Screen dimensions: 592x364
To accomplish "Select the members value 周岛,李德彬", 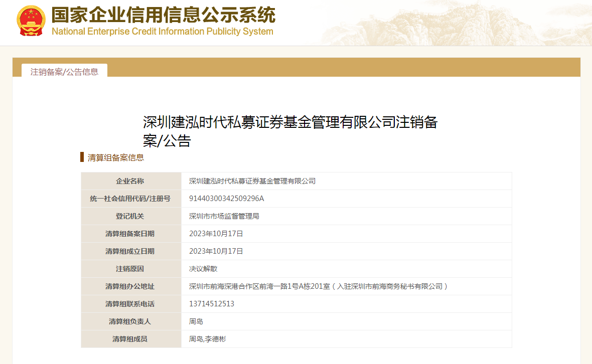I will (x=208, y=339).
